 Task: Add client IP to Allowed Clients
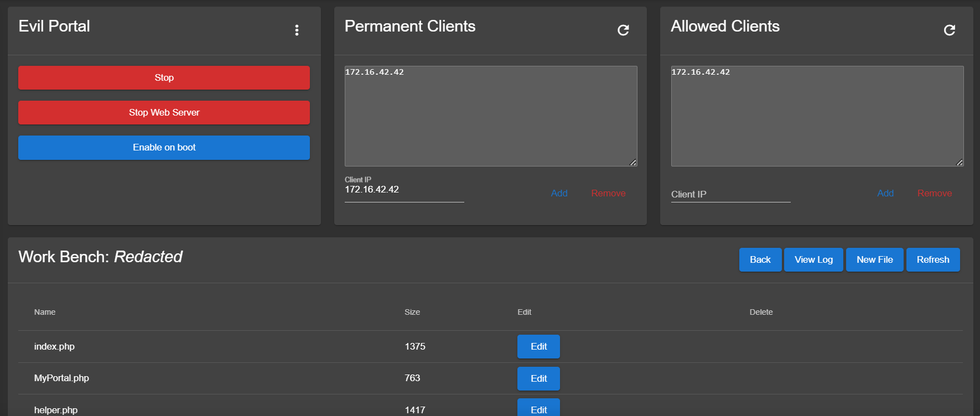point(885,193)
